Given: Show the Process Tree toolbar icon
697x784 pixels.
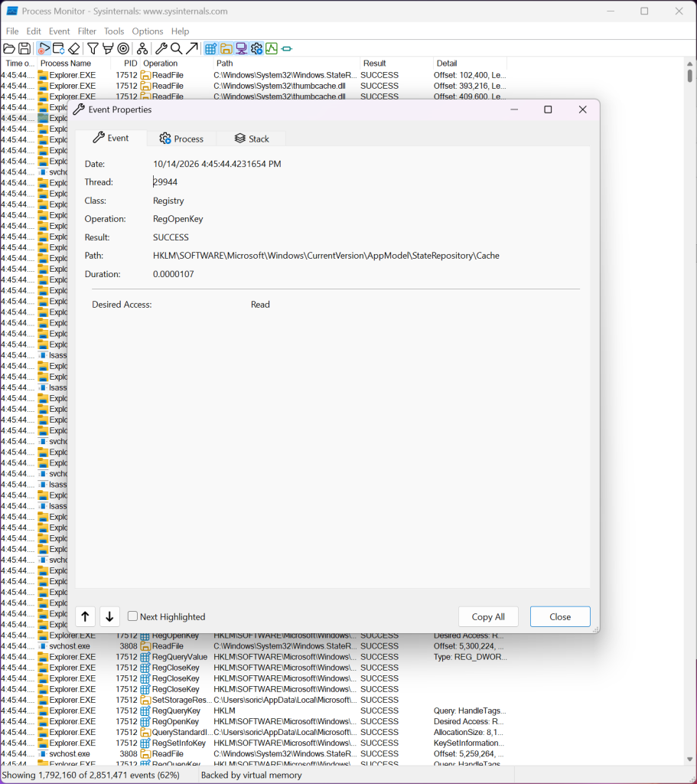Looking at the screenshot, I should pos(142,48).
